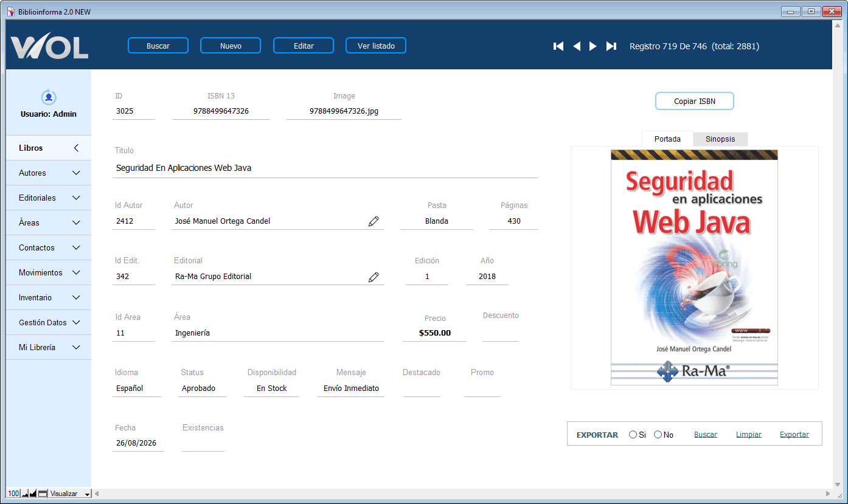848x504 pixels.
Task: Jump to the last record
Action: pos(611,46)
